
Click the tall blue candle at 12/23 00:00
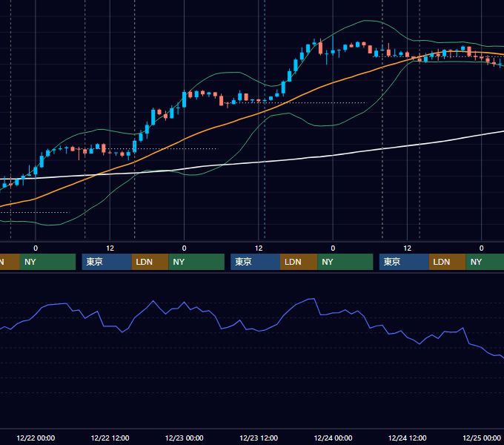tap(184, 99)
